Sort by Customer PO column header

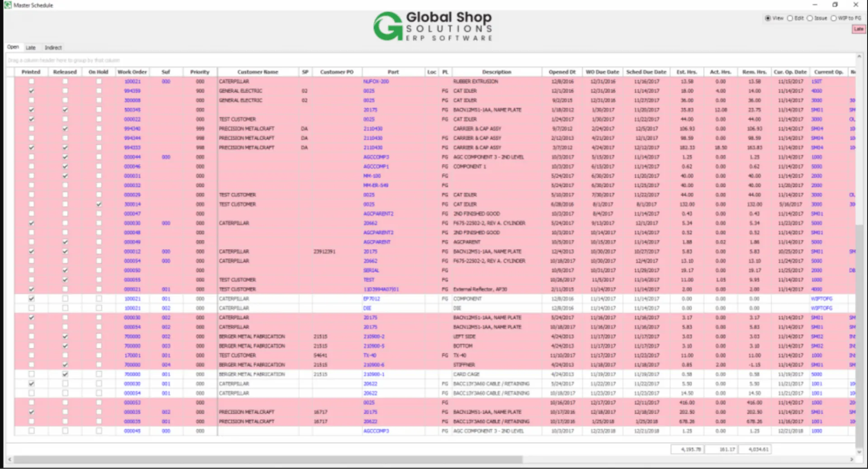[337, 72]
